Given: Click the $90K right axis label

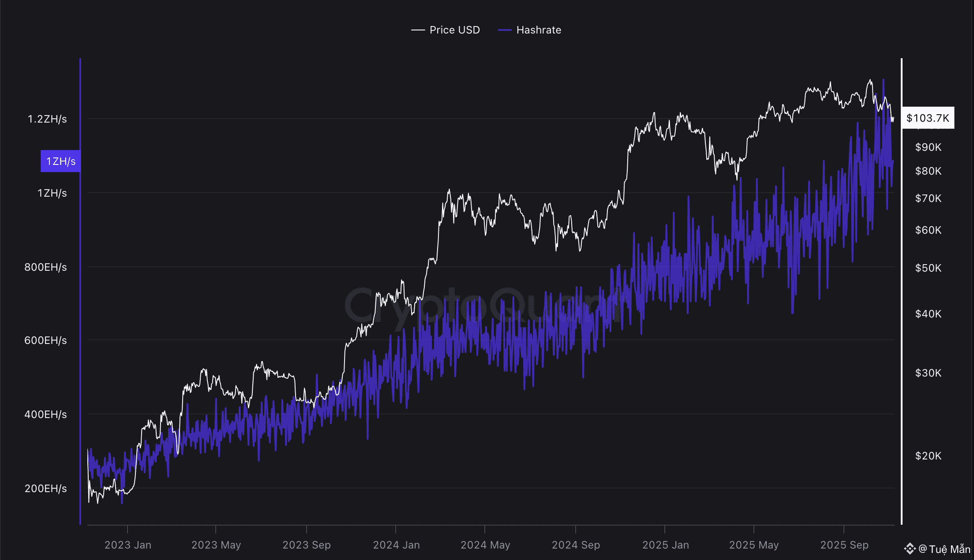Looking at the screenshot, I should [928, 147].
